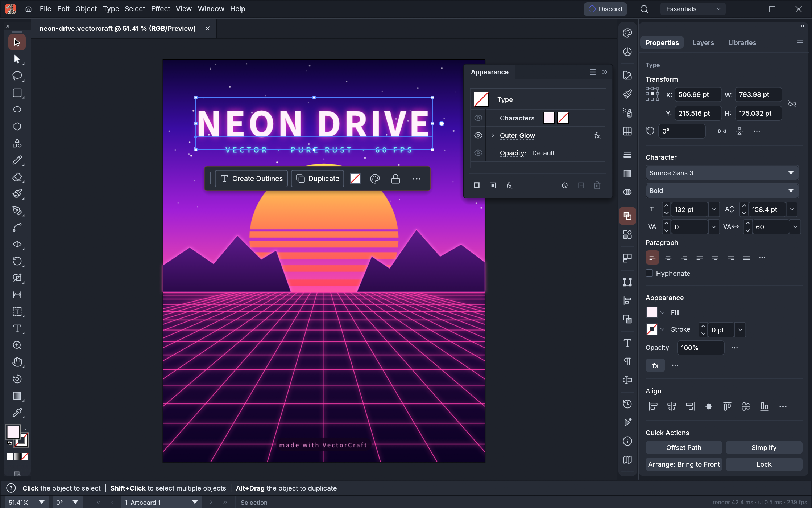Screen dimensions: 812x508
Task: Select the Pen tool
Action: [17, 211]
